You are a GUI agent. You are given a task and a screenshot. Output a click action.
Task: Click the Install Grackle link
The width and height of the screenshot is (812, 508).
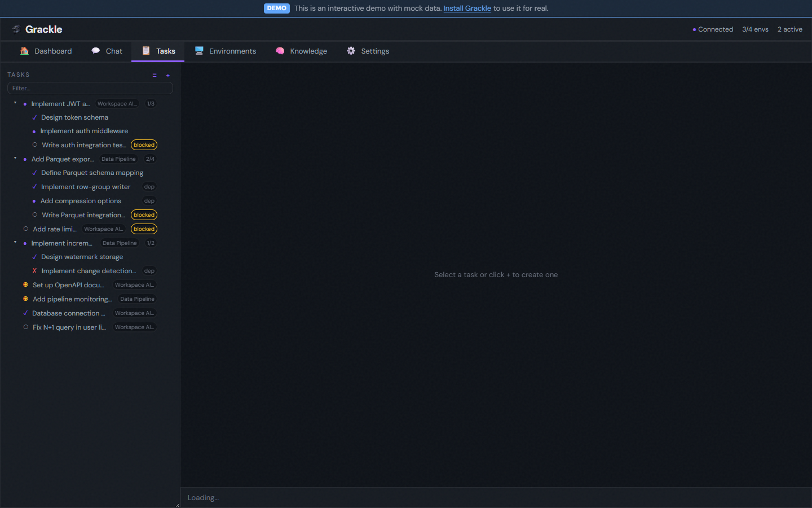pos(467,8)
